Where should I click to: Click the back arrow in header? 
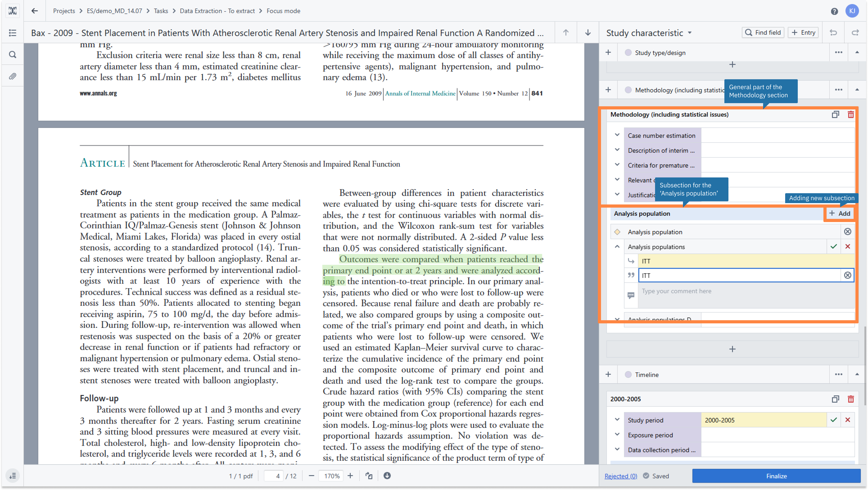[x=34, y=11]
